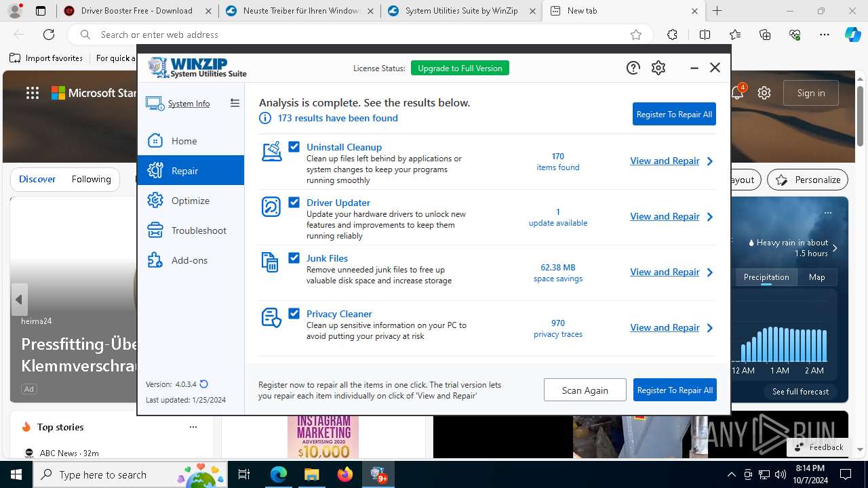Screen dimensions: 868x488
Task: Select Troubleshoot in WinZip sidebar
Action: [191, 230]
